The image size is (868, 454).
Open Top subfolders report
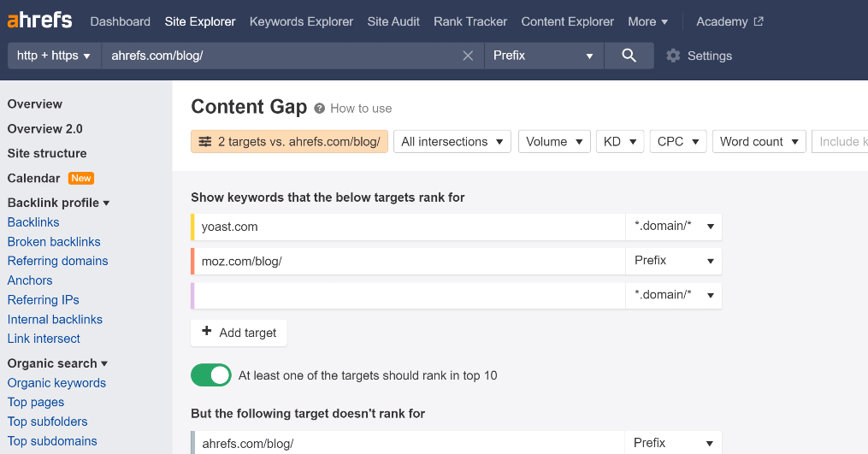coord(47,422)
